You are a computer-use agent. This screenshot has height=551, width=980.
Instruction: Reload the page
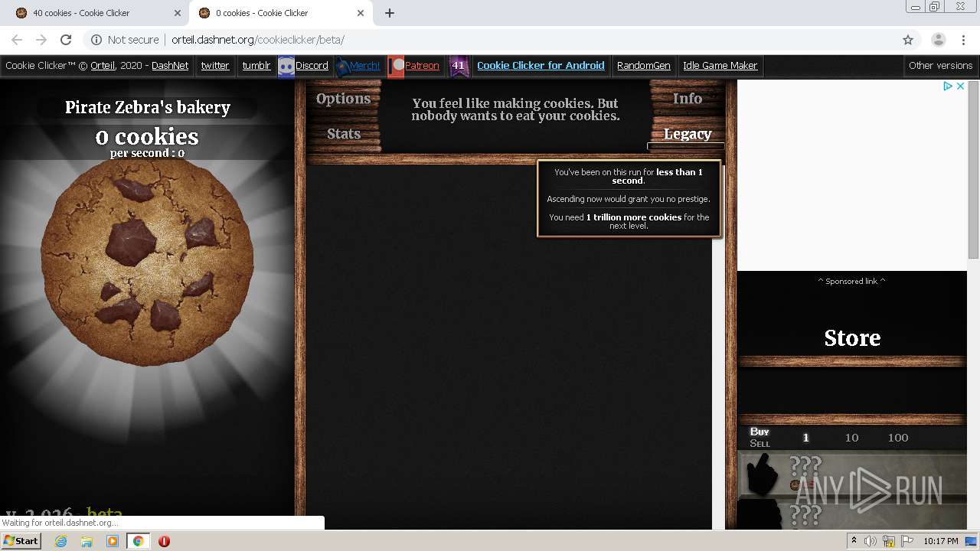point(66,40)
